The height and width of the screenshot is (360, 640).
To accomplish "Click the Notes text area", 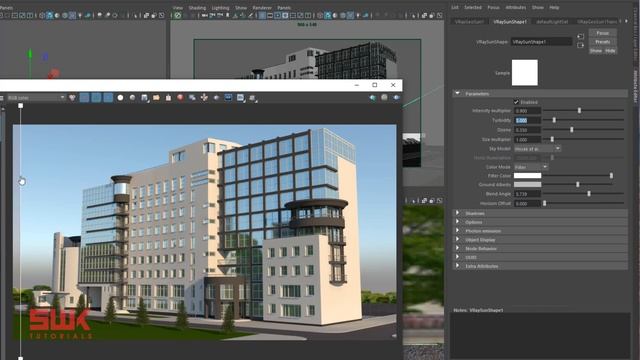I will click(x=540, y=336).
